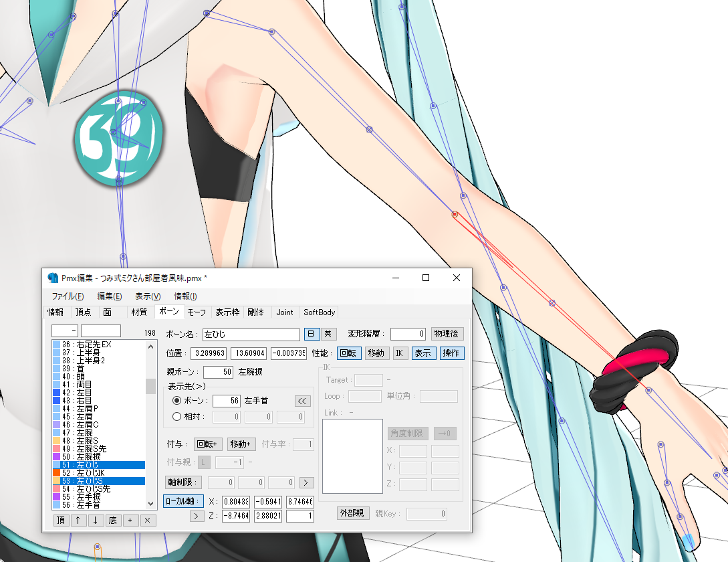The width and height of the screenshot is (728, 562).
Task: Move bone down with ↓ button
Action: (x=95, y=521)
